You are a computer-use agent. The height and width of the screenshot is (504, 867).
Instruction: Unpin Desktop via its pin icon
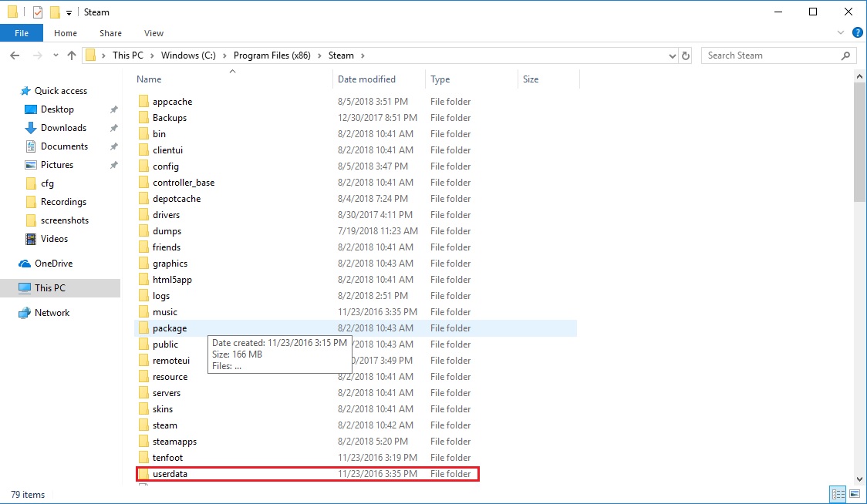114,109
